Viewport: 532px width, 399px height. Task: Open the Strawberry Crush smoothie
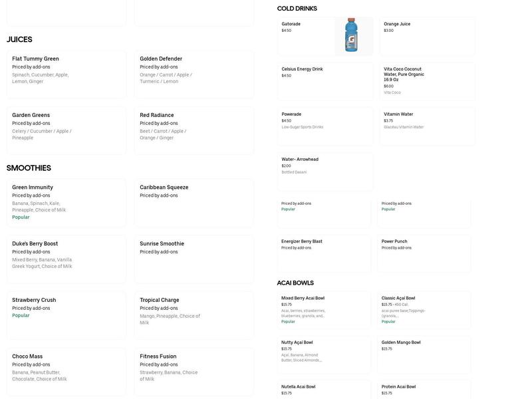pyautogui.click(x=66, y=315)
